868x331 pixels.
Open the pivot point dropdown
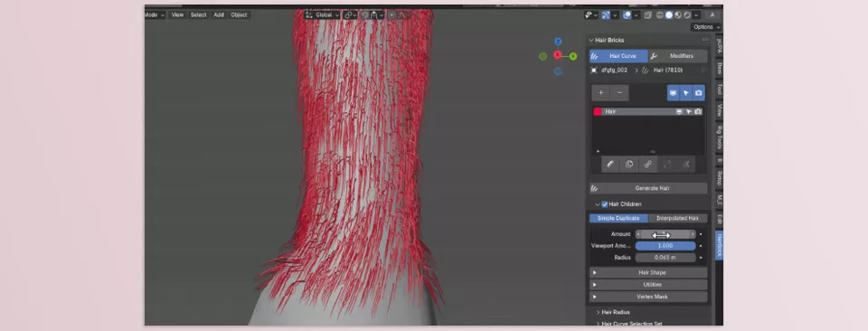(x=351, y=15)
